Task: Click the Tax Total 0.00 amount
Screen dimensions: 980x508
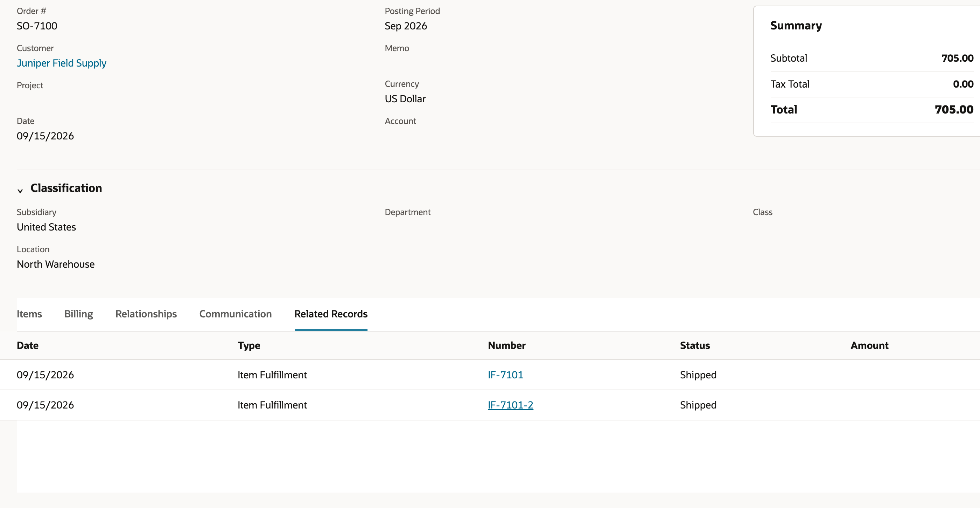Action: [x=963, y=84]
